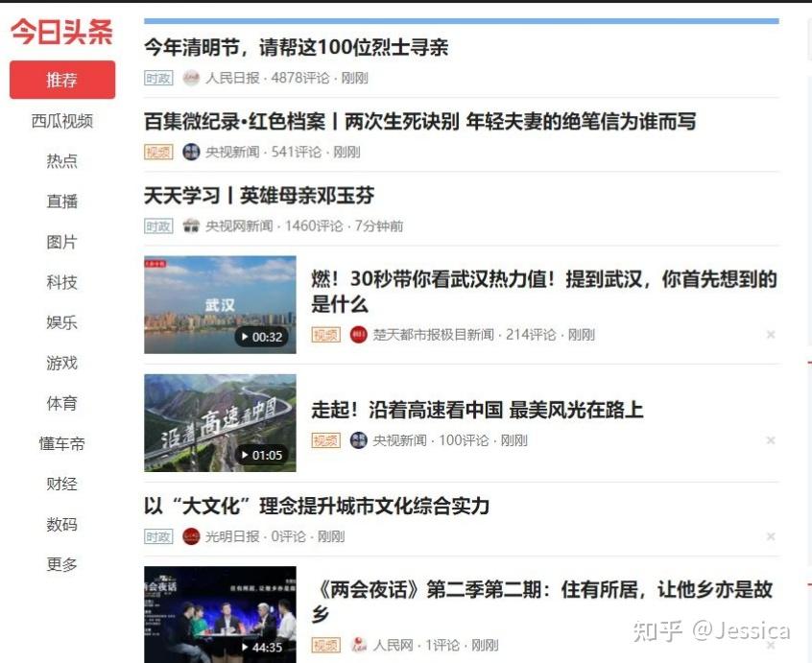Open 1460评论 comments link
The width and height of the screenshot is (812, 663).
click(x=314, y=226)
